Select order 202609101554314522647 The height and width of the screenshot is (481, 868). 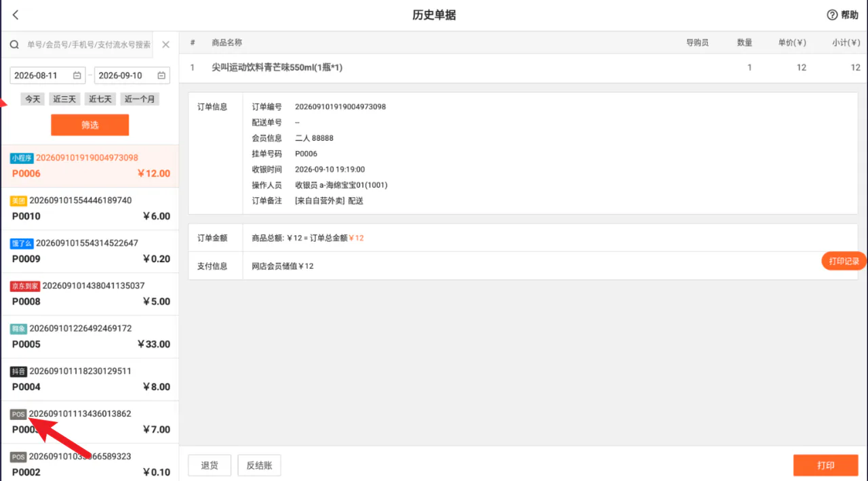tap(90, 251)
